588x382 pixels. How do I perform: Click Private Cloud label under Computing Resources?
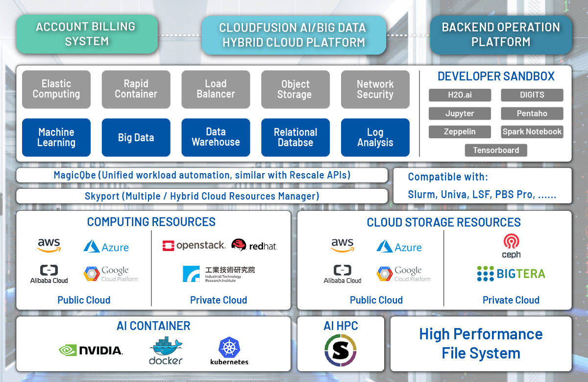(219, 300)
